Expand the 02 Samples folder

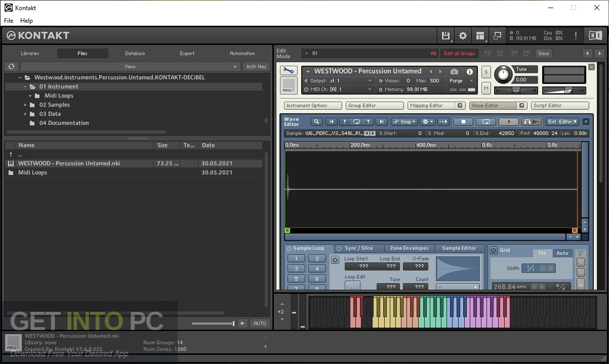[25, 105]
